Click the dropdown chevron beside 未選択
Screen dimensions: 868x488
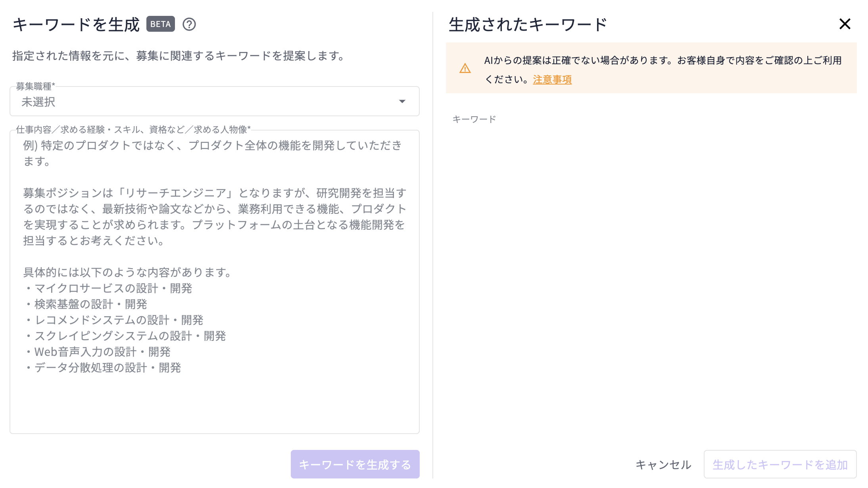pos(402,102)
